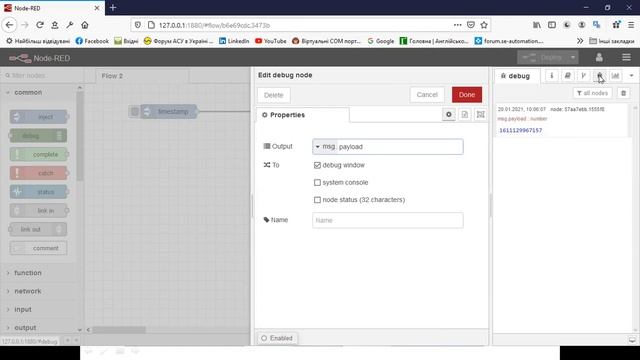Select the comment node in palette
Viewport: 640px width, 360px height.
pos(38,248)
